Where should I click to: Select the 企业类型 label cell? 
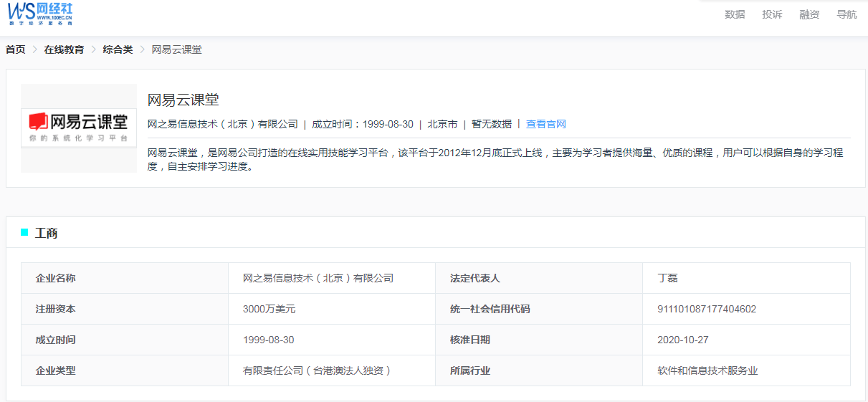[x=125, y=370]
